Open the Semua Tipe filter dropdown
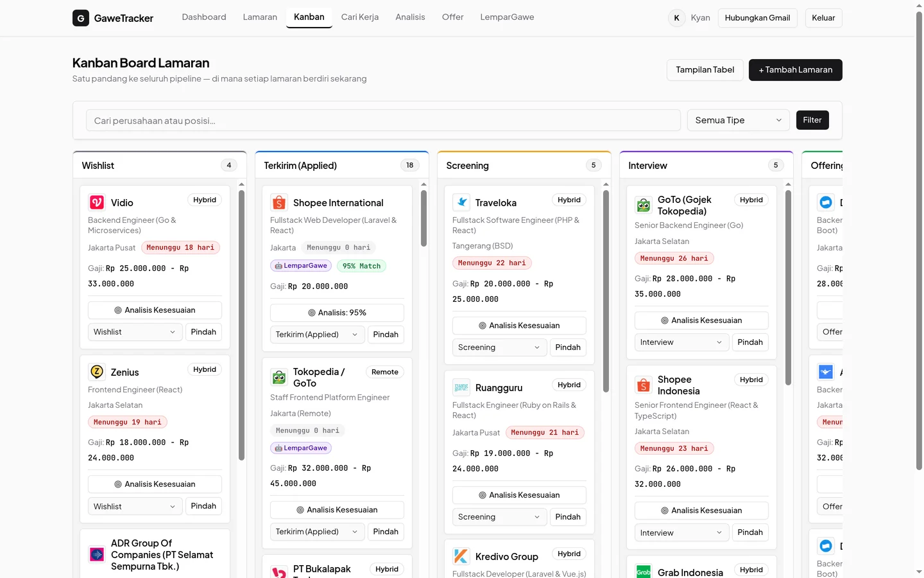Viewport: 924px width, 578px height. (739, 120)
